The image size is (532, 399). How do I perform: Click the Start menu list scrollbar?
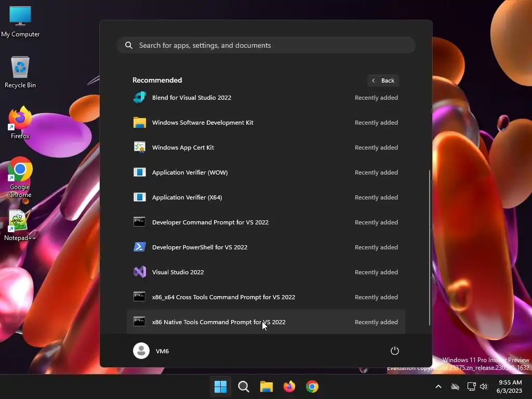click(430, 248)
